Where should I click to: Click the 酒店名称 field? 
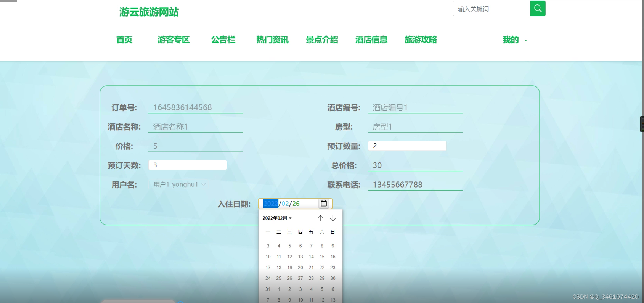click(196, 127)
